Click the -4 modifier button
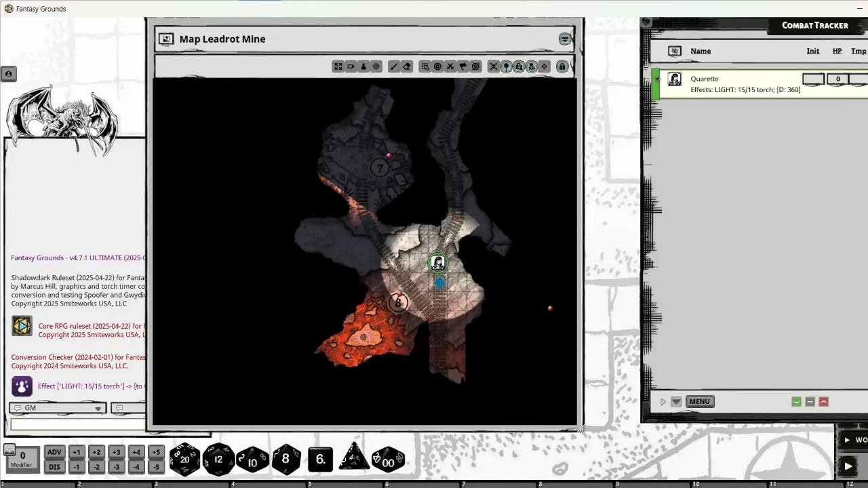The image size is (868, 488). 136,466
